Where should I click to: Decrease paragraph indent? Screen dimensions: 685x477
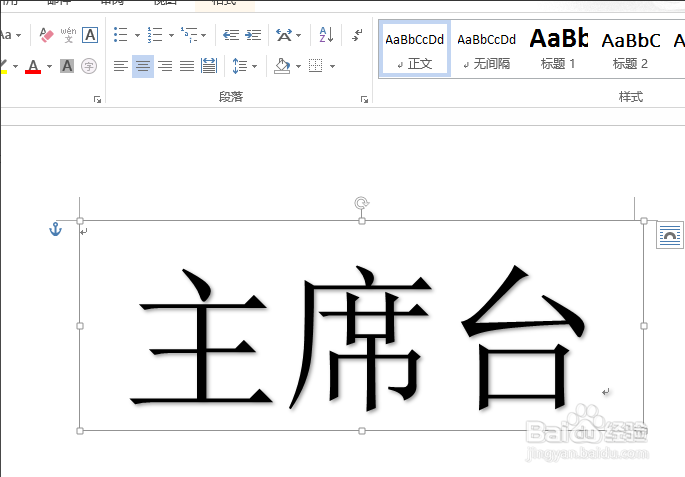231,35
